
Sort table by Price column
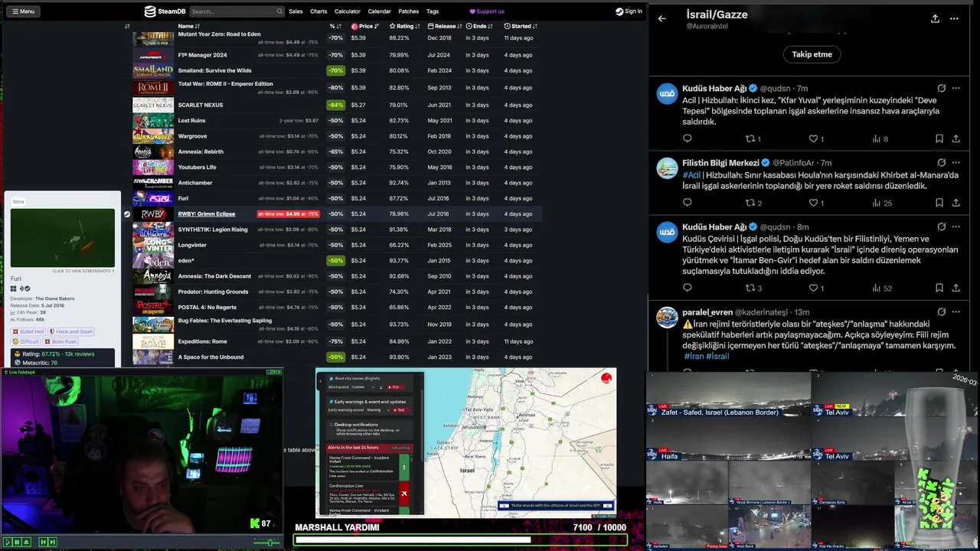(x=365, y=26)
